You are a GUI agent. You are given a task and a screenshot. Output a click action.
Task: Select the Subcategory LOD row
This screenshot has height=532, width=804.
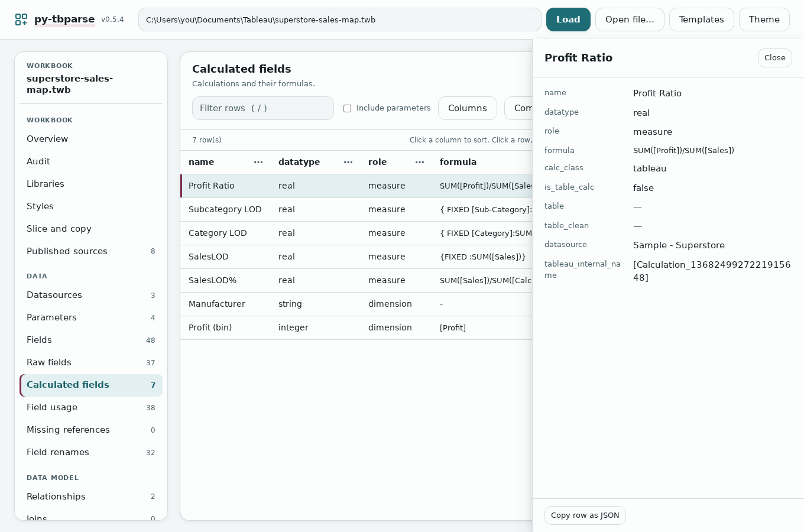coord(356,209)
